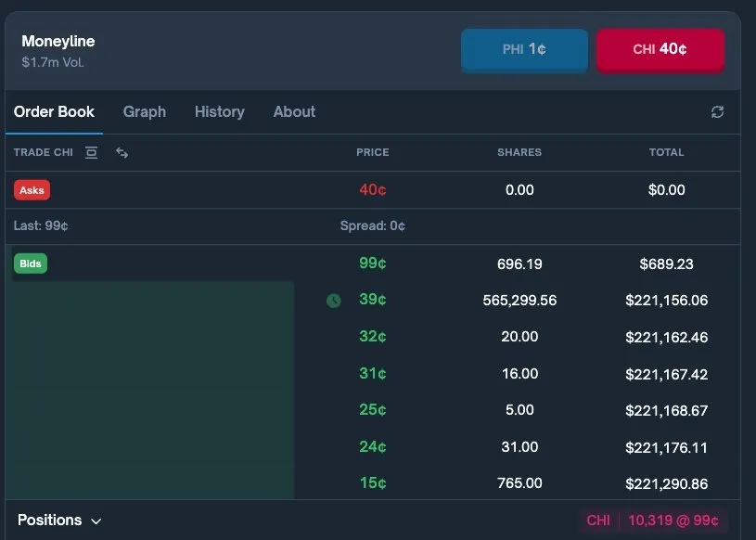
Task: Select the 25¢ bid price
Action: coord(373,410)
